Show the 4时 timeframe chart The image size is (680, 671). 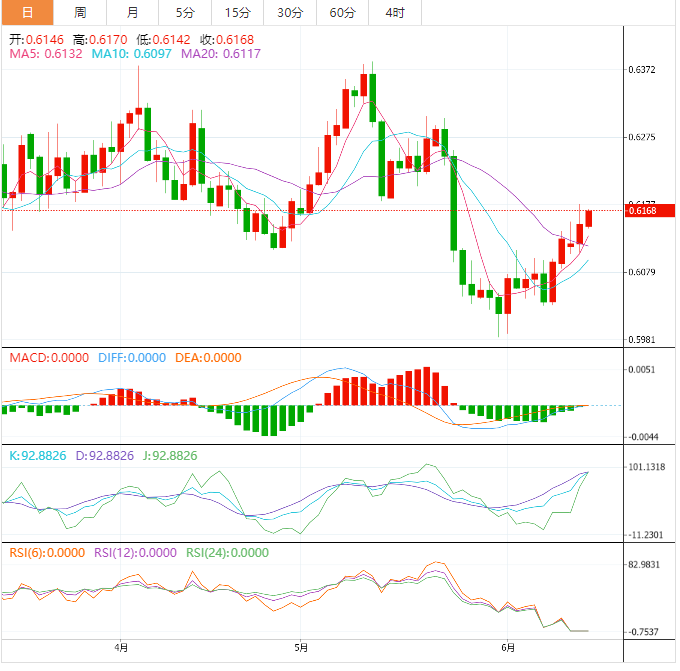click(394, 12)
